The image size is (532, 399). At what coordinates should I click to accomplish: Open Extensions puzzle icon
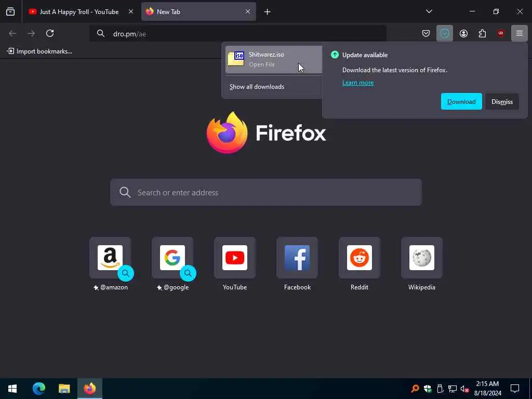[482, 33]
